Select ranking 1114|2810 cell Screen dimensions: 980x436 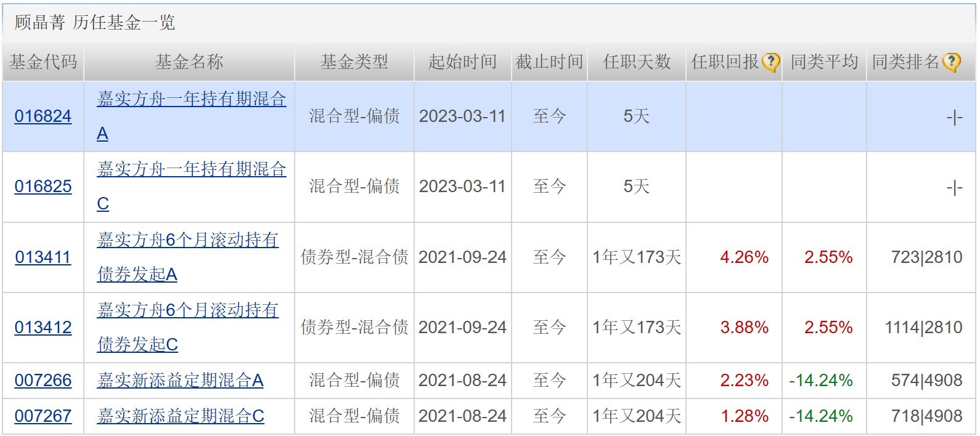924,328
